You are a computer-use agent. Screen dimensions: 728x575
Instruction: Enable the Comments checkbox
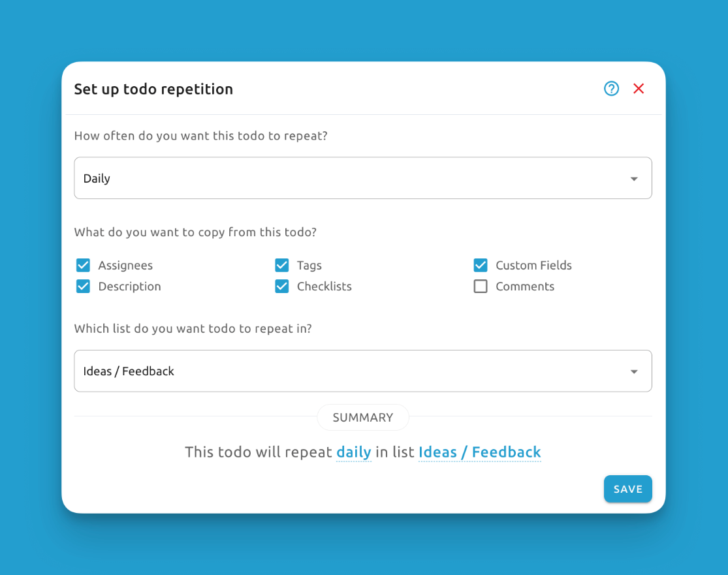(481, 286)
